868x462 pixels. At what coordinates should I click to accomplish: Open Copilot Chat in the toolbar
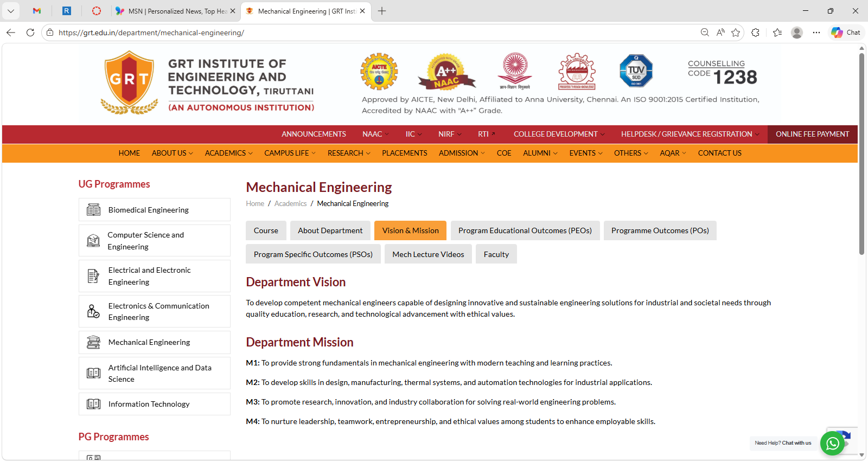(846, 33)
